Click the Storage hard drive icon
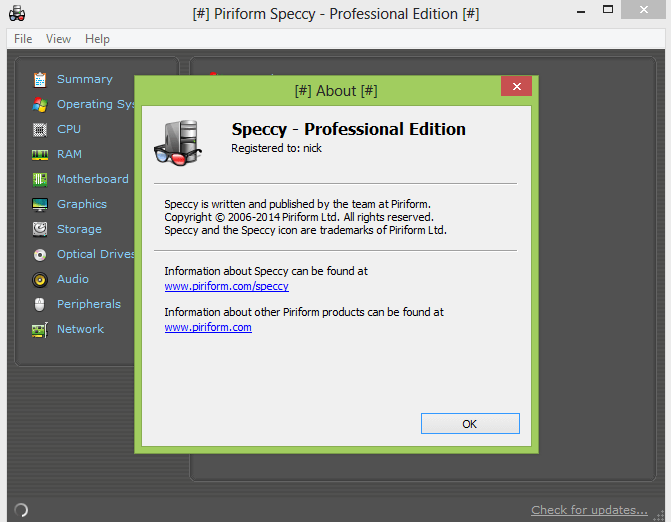The height and width of the screenshot is (522, 671). [40, 229]
